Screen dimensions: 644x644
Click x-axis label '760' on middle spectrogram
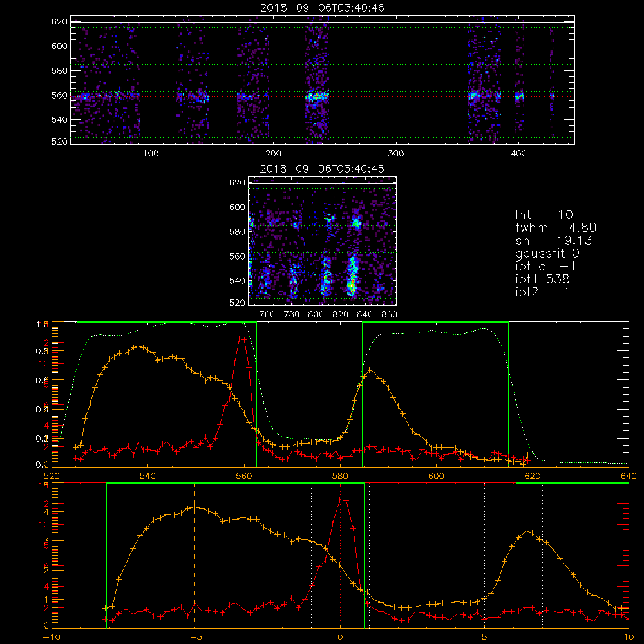pos(267,315)
